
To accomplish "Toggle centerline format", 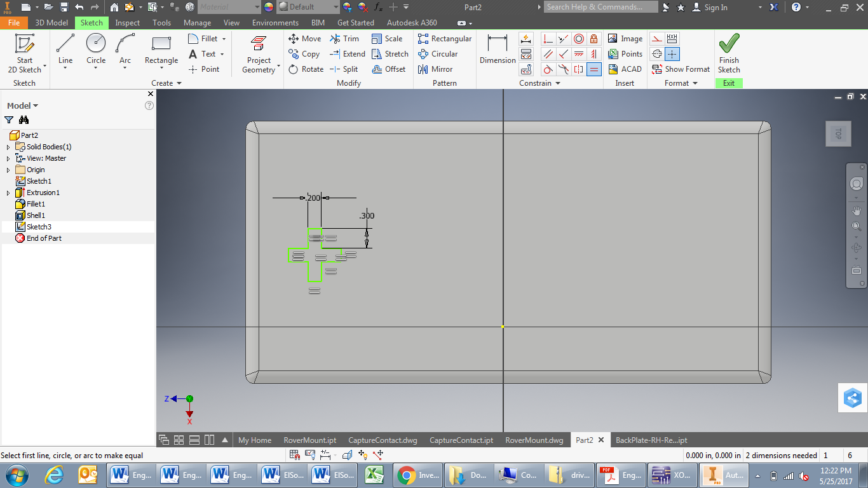I will (657, 54).
